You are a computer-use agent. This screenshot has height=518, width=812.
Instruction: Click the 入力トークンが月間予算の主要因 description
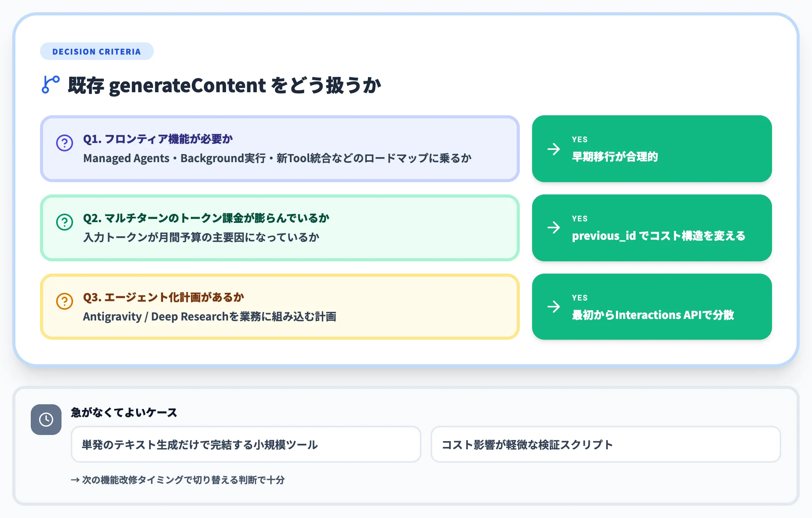[201, 237]
